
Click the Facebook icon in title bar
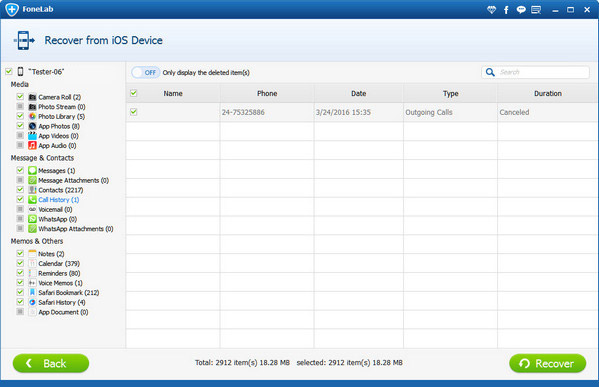506,10
